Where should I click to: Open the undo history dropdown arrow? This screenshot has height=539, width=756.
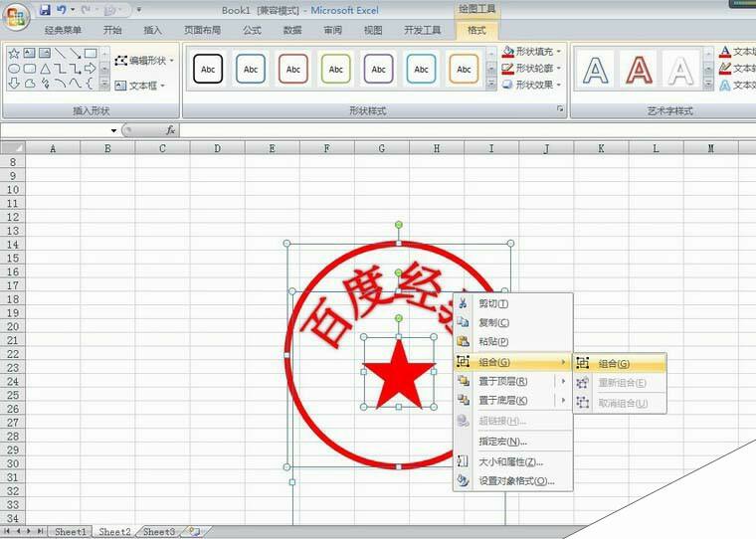coord(73,10)
